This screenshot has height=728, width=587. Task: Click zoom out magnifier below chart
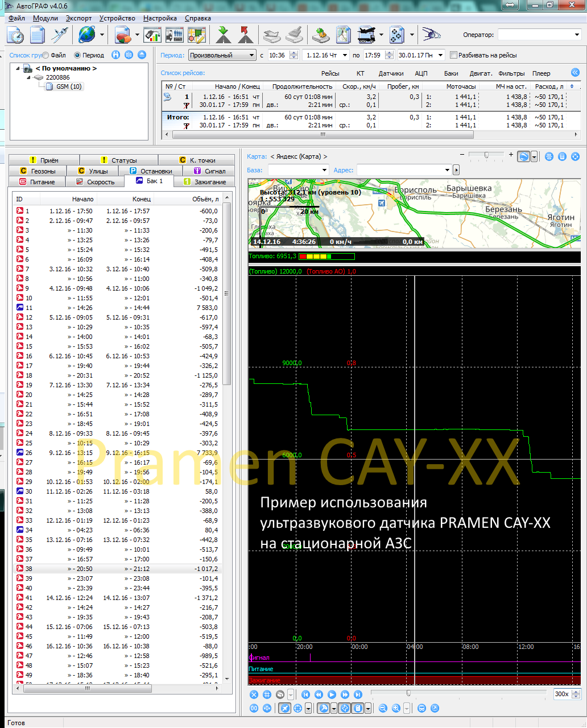pos(383,708)
